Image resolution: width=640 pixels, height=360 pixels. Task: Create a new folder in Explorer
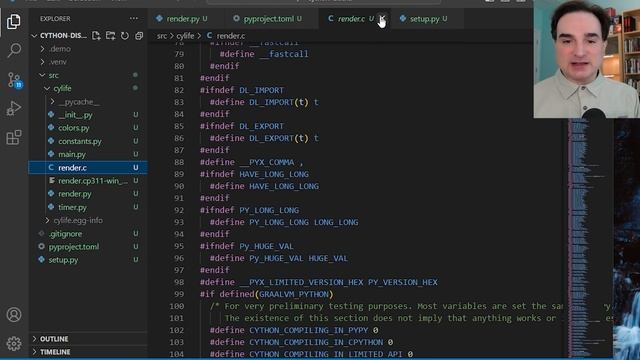pyautogui.click(x=110, y=36)
